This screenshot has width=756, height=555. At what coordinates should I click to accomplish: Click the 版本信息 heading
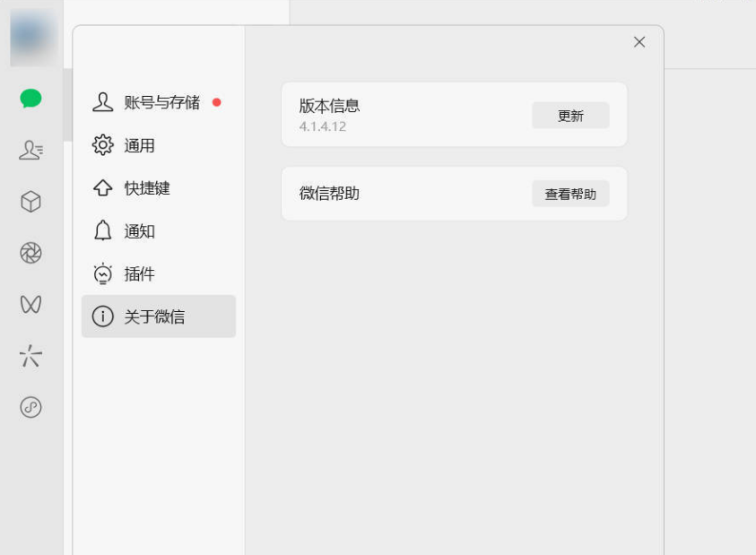tap(329, 106)
